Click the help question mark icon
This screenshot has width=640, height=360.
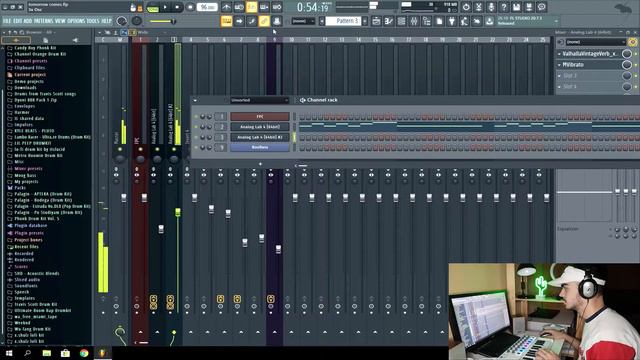tap(504, 7)
